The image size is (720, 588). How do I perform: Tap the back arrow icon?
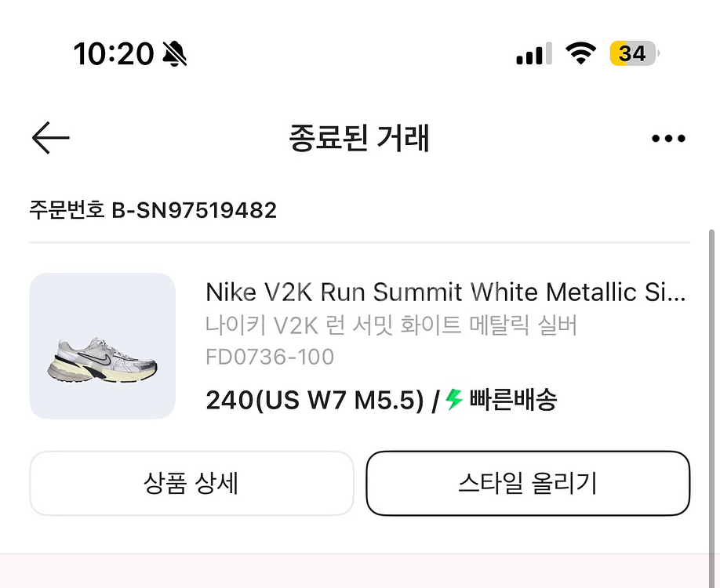51,138
